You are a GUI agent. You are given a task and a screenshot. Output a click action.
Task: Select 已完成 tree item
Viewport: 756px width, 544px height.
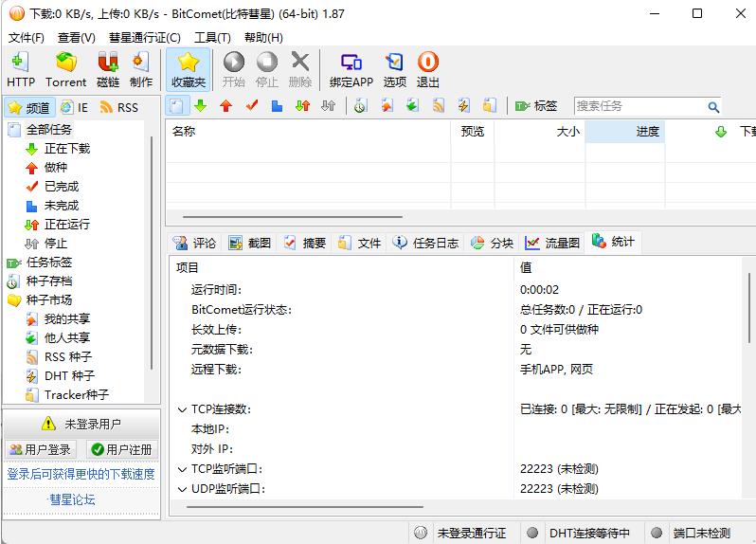coord(62,186)
